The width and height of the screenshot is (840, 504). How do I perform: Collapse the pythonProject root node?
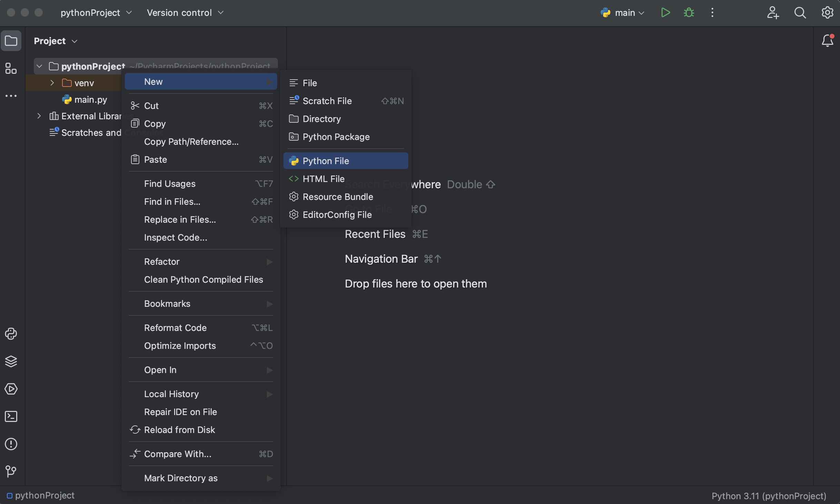point(39,66)
